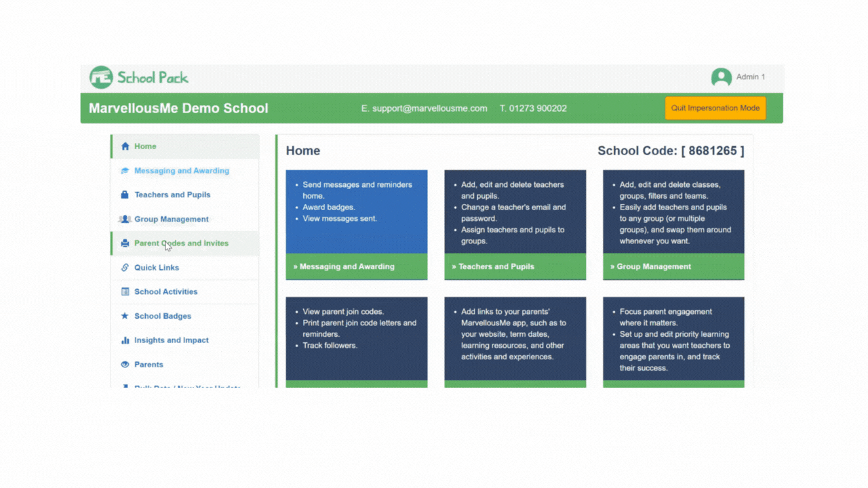The image size is (868, 488).
Task: Click the bar chart Insights icon
Action: tap(125, 340)
